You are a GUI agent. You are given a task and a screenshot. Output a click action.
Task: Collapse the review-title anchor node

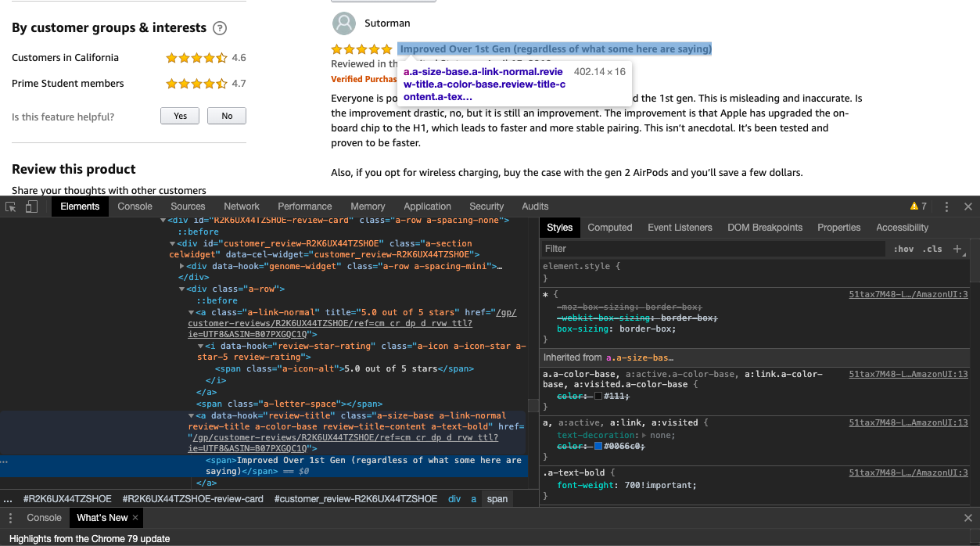click(x=192, y=415)
